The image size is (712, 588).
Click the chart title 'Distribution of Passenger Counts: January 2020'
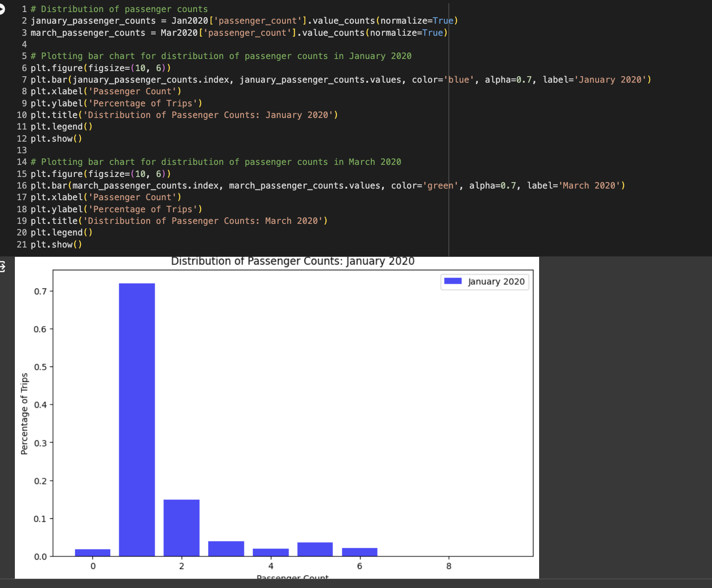293,261
